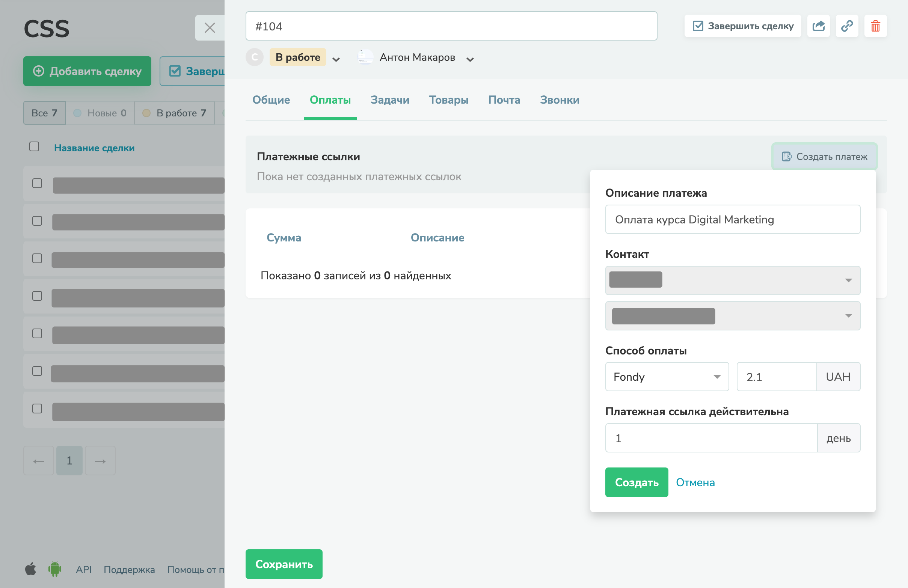Open the first Контакт dropdown
This screenshot has width=908, height=588.
click(732, 280)
